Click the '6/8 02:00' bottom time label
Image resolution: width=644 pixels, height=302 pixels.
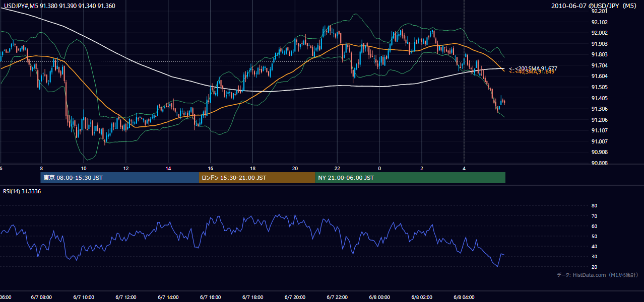coord(422,297)
